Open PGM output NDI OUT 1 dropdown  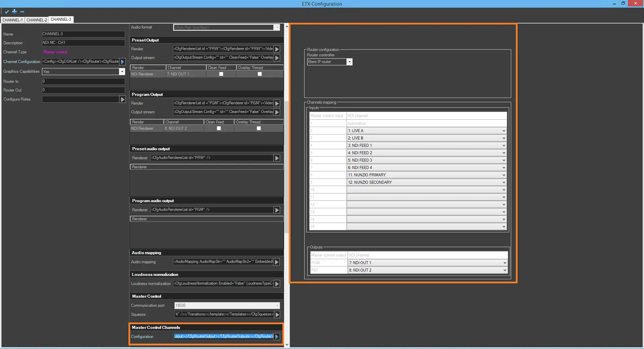coord(504,263)
